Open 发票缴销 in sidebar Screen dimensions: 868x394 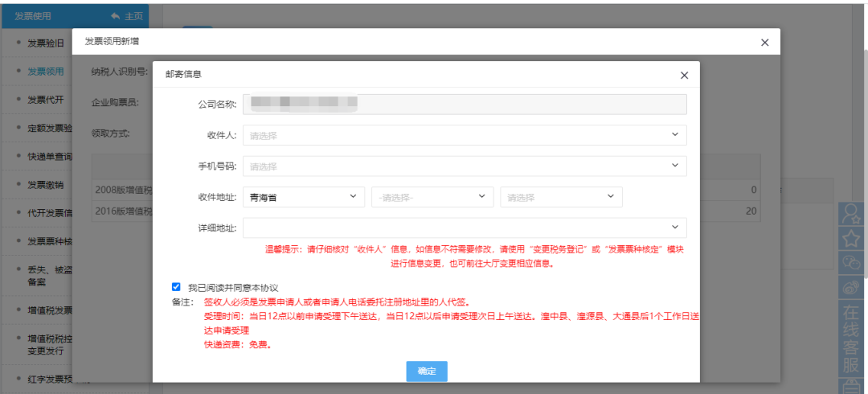click(x=46, y=184)
